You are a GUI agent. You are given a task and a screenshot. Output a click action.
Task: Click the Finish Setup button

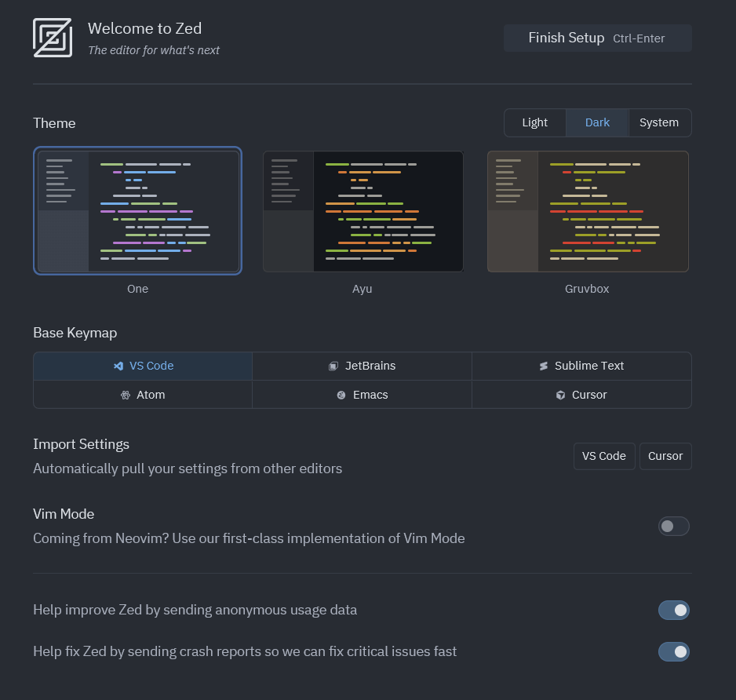596,38
